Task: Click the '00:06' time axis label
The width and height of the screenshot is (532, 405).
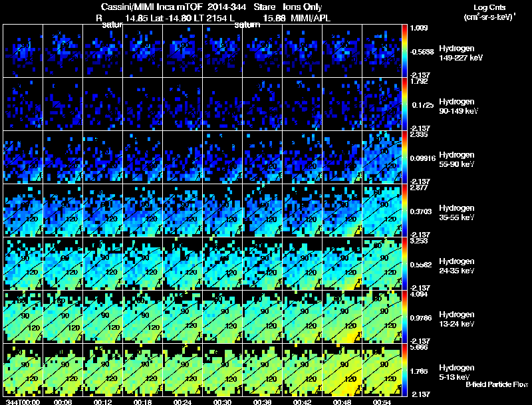Action: [x=63, y=402]
